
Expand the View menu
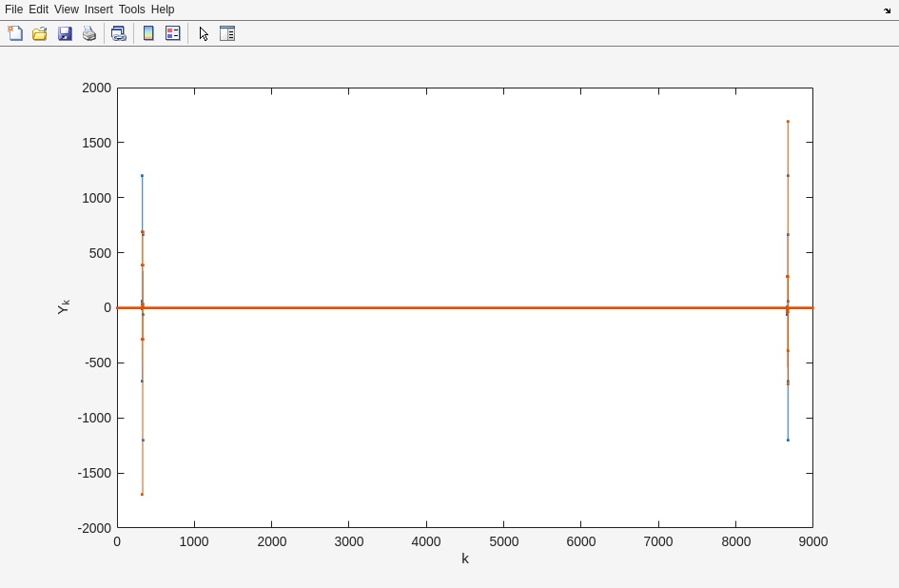(67, 10)
